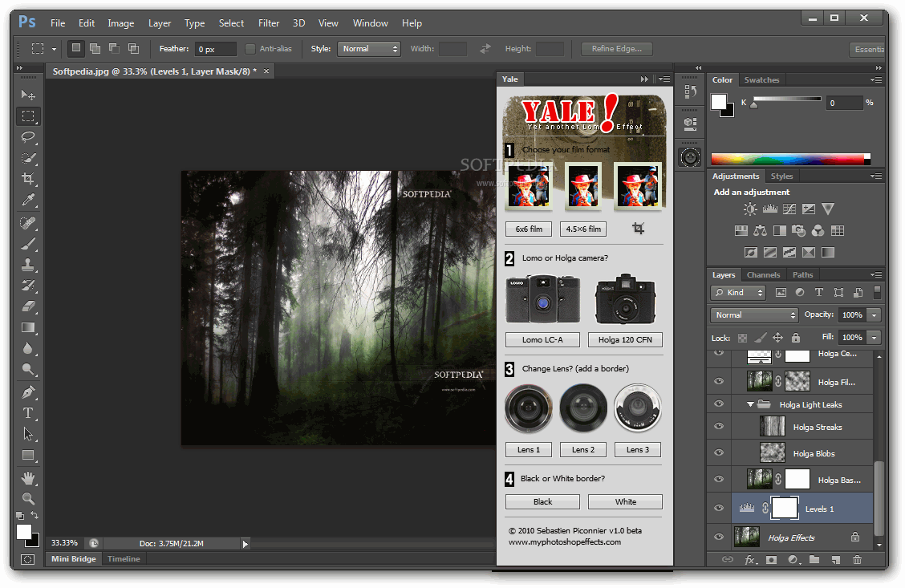Toggle visibility of Holga Light Leaks group
Screen dimensions: 905x588
719,404
